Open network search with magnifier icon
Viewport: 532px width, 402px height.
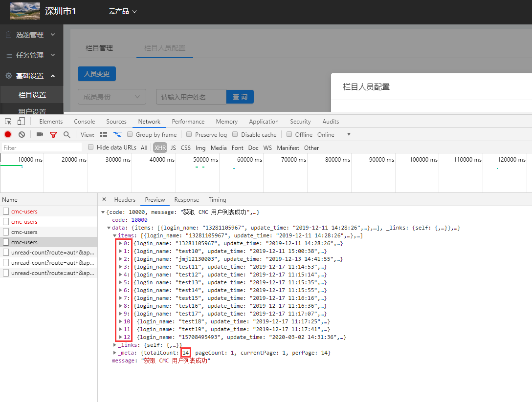pos(66,135)
